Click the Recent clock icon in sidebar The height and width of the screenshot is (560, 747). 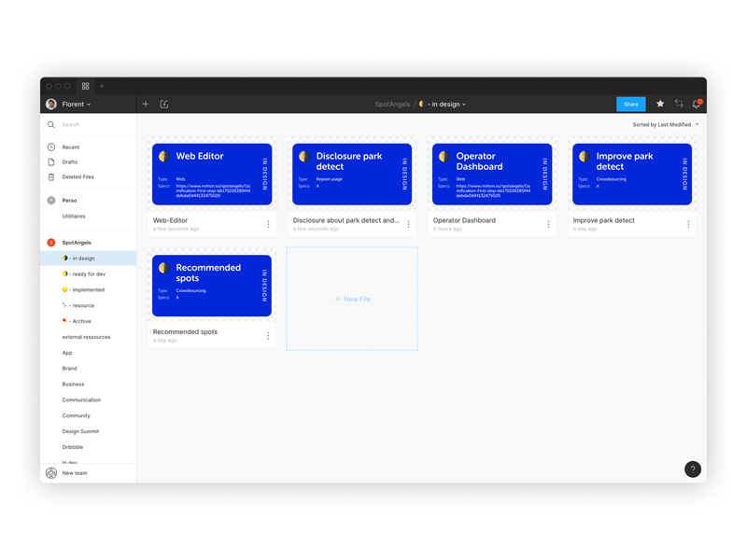51,147
